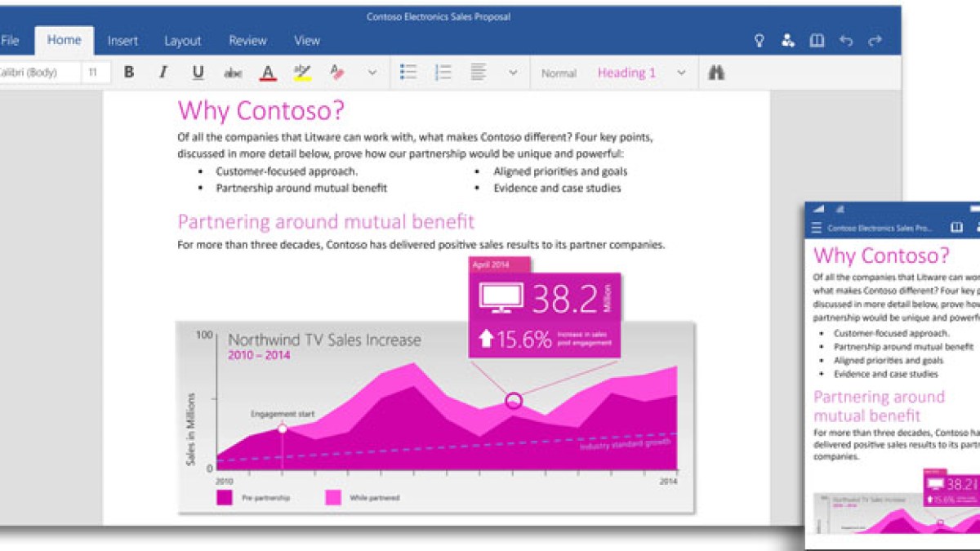Click 'Contoso Electronics Sales Proposal' window title

[439, 16]
